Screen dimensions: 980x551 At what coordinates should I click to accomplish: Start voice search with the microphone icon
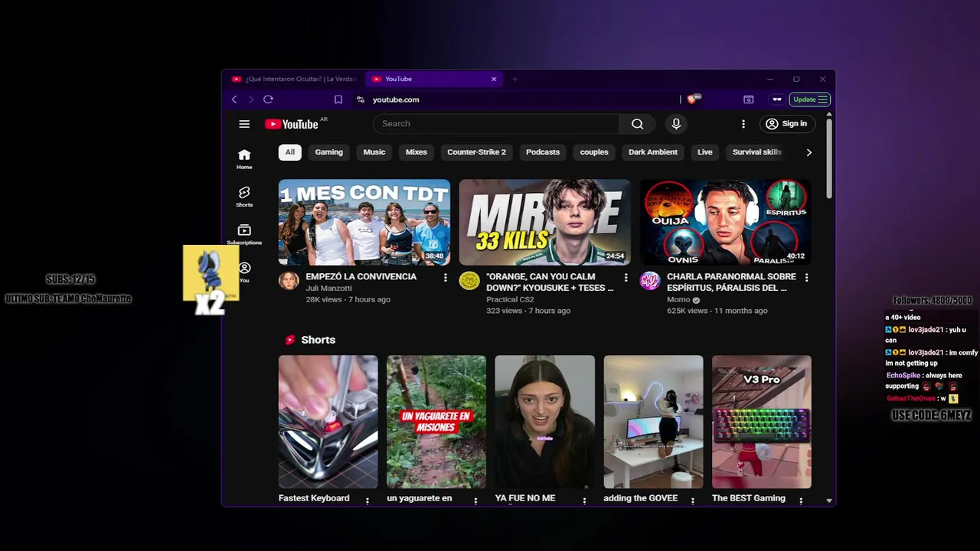point(676,124)
